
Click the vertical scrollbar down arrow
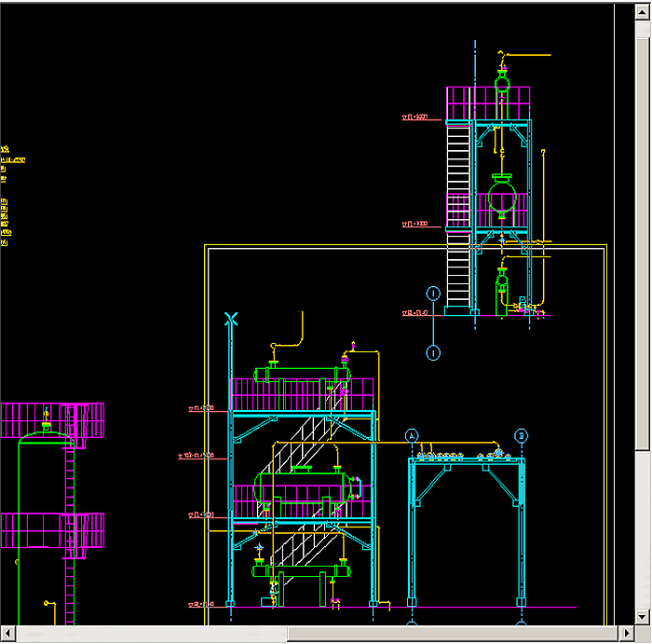coord(642,618)
